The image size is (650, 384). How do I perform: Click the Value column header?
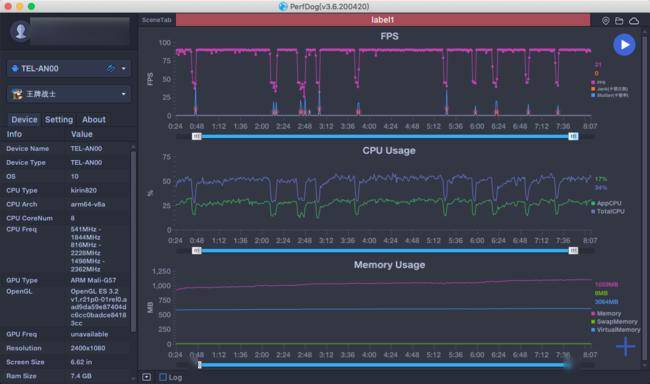click(x=82, y=134)
